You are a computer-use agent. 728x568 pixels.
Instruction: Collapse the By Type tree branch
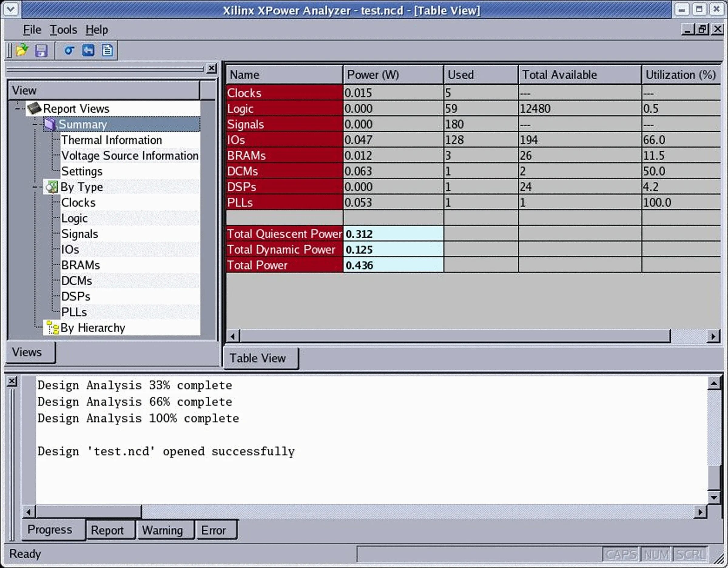pos(35,187)
